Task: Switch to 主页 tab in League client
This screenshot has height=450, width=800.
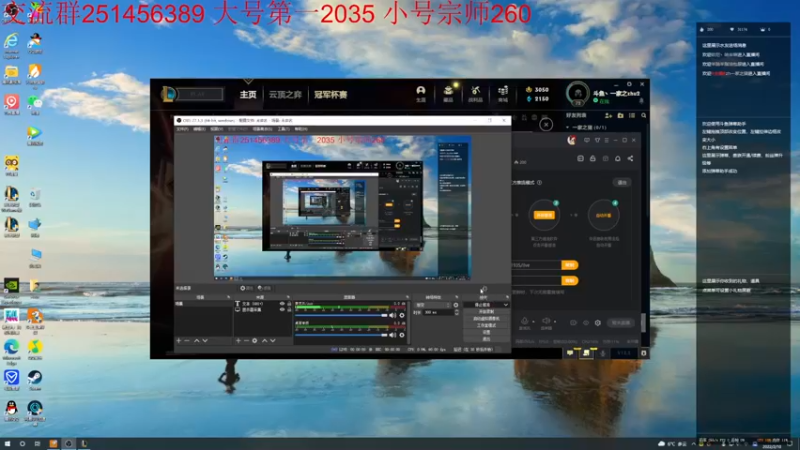Action: [248, 95]
